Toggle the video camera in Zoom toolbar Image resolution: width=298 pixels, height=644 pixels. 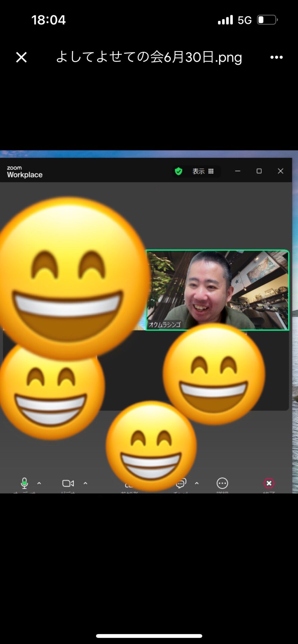(68, 483)
